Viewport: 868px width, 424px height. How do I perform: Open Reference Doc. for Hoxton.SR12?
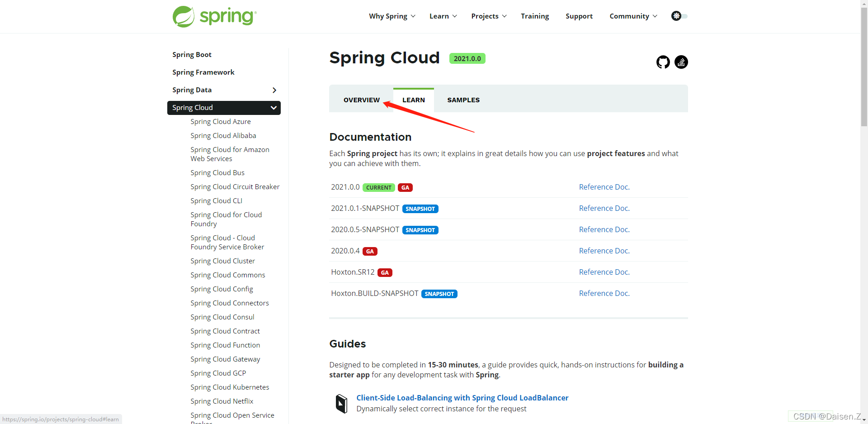604,272
